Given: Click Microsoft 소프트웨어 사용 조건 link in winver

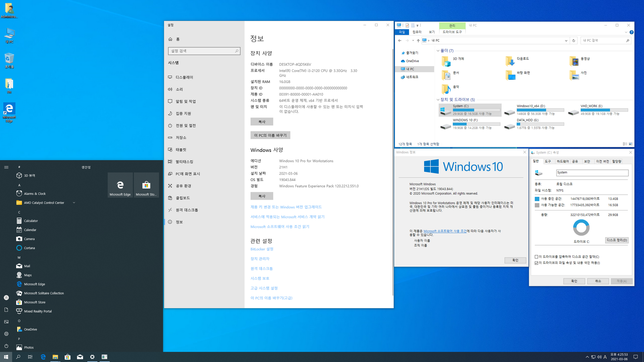Looking at the screenshot, I should coord(445,231).
